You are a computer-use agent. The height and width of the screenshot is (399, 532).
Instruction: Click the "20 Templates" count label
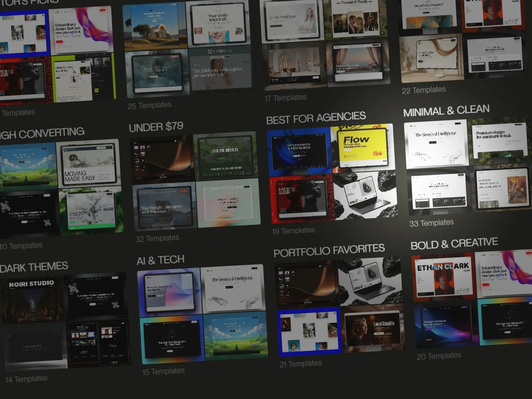(439, 356)
